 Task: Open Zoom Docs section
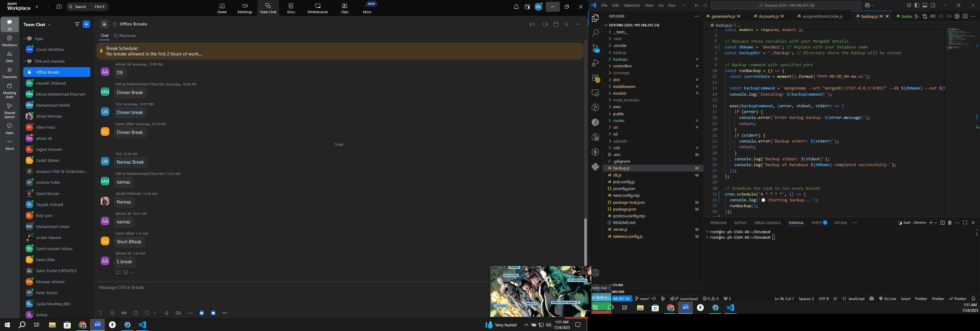[291, 8]
